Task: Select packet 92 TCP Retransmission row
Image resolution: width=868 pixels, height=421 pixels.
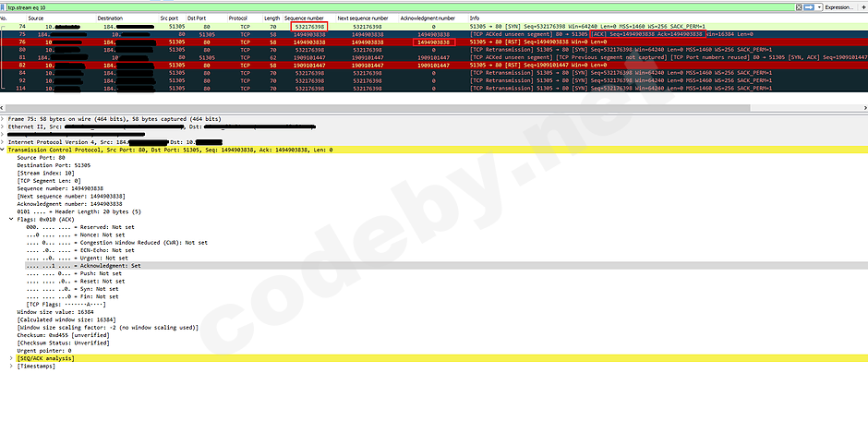Action: coord(434,80)
